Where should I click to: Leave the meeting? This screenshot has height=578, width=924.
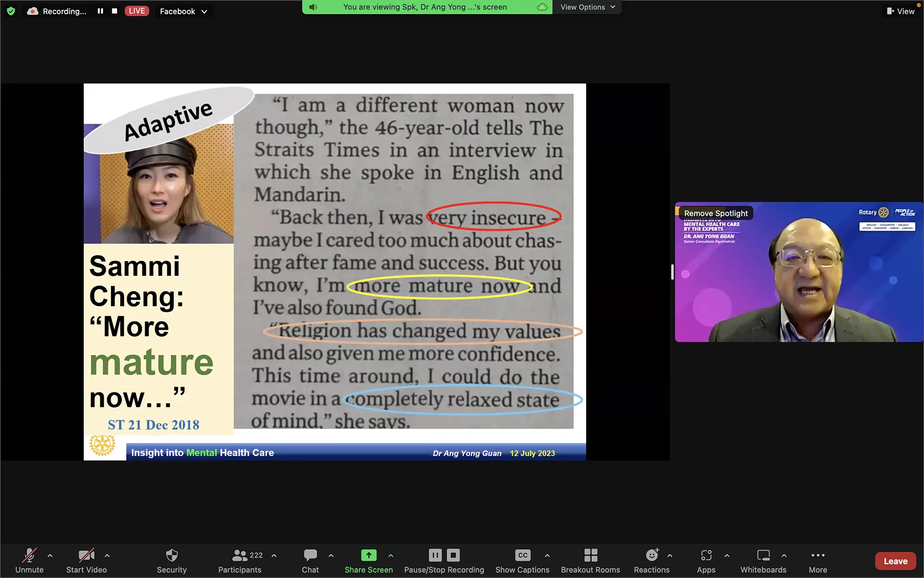pos(895,561)
